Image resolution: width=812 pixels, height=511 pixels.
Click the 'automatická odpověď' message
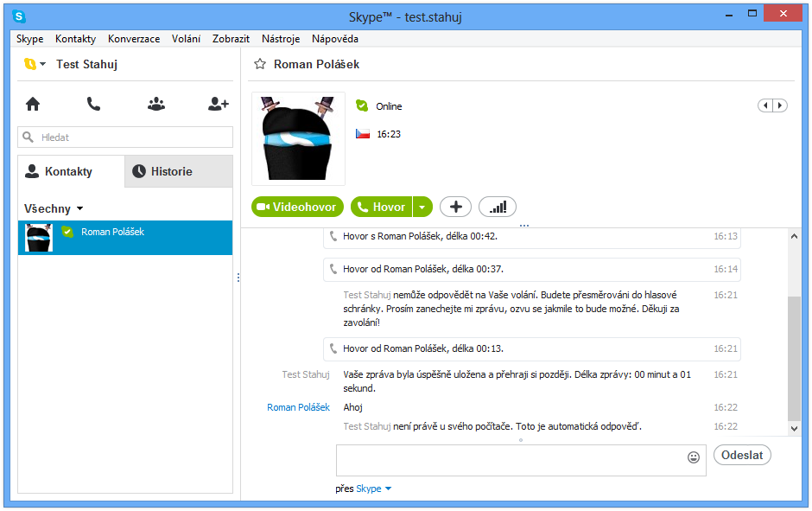point(492,426)
